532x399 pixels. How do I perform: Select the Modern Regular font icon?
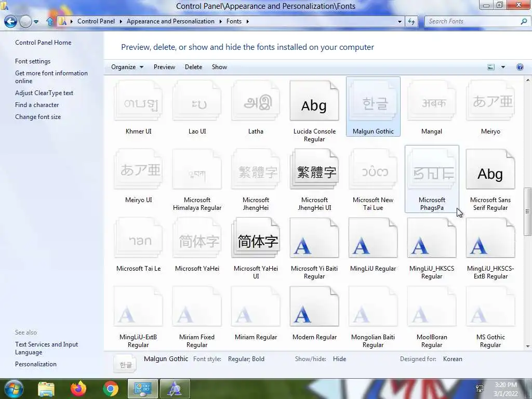point(314,307)
